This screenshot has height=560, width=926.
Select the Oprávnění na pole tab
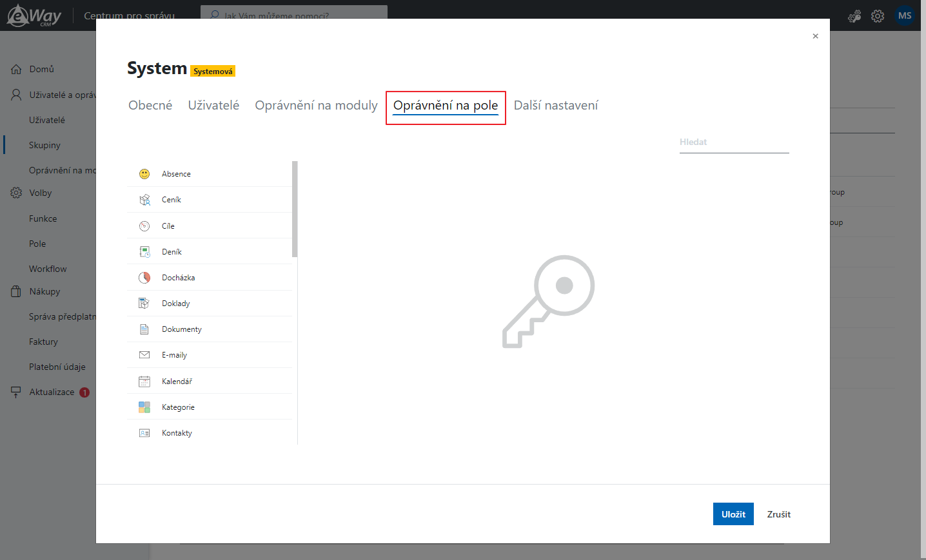pyautogui.click(x=446, y=106)
